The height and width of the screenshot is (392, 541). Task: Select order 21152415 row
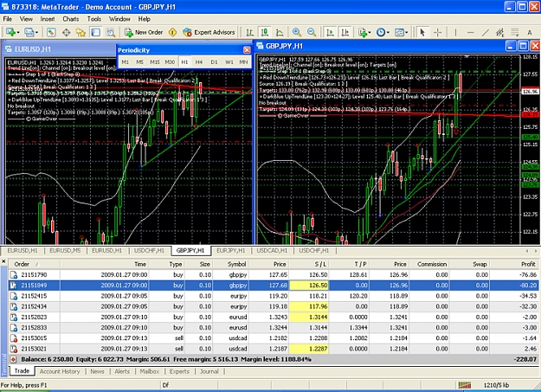[274, 296]
